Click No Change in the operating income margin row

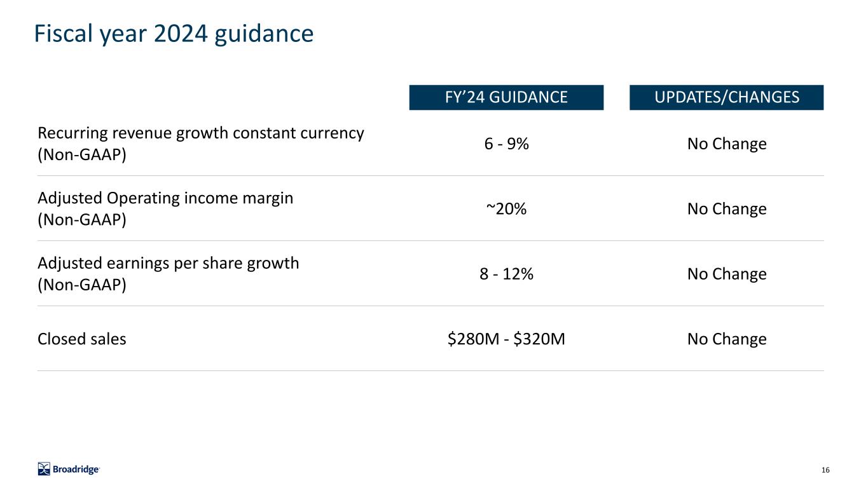click(x=727, y=209)
